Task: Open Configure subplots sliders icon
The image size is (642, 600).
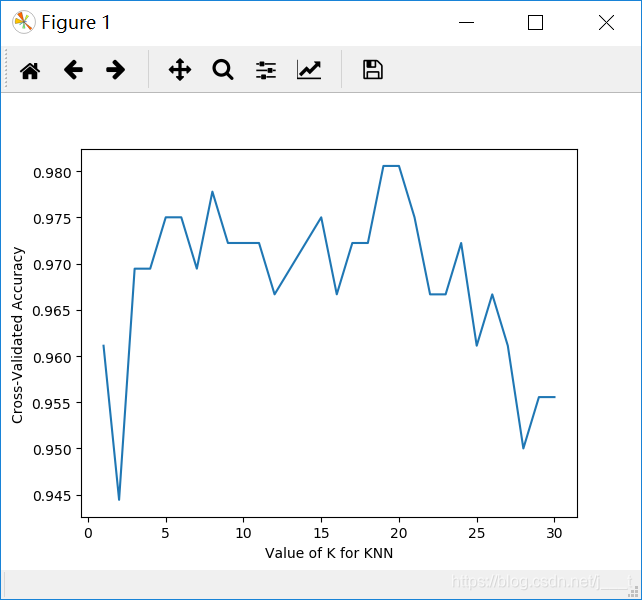Action: point(266,70)
